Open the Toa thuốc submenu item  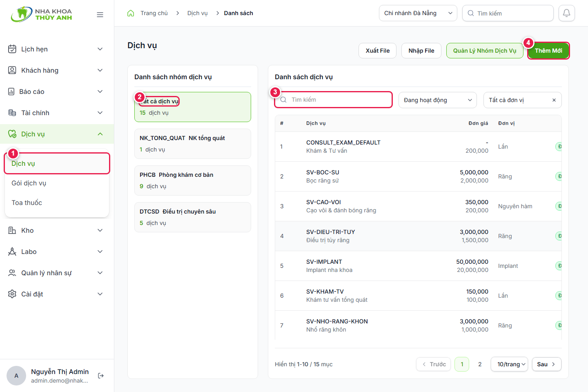click(57, 203)
